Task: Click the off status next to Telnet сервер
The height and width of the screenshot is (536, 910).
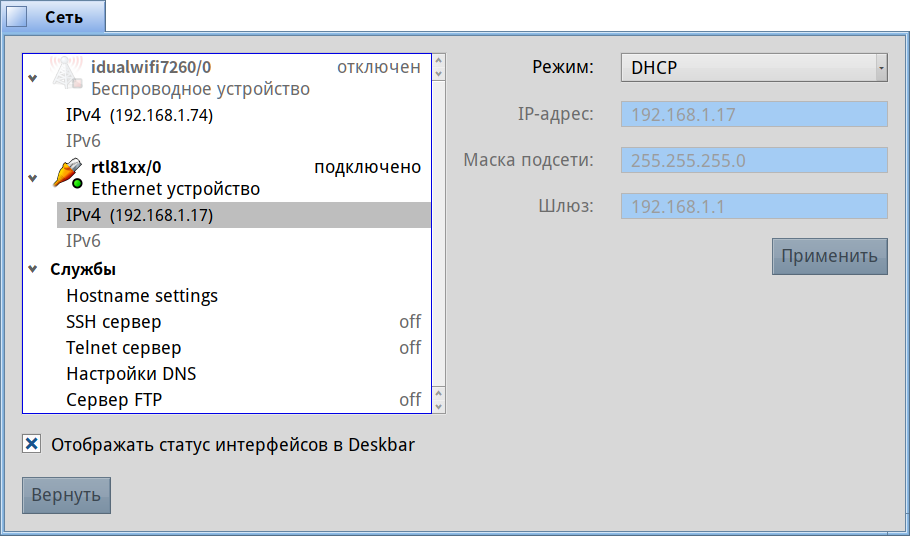Action: pyautogui.click(x=410, y=348)
